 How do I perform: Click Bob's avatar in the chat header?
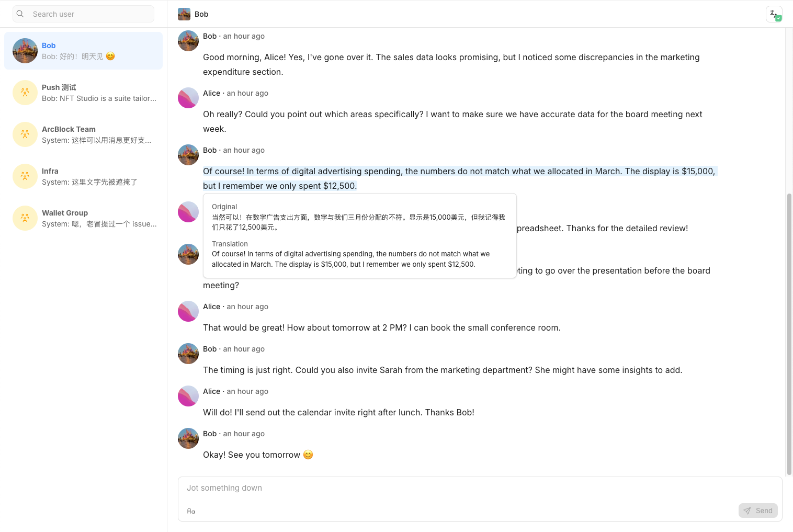click(x=184, y=14)
